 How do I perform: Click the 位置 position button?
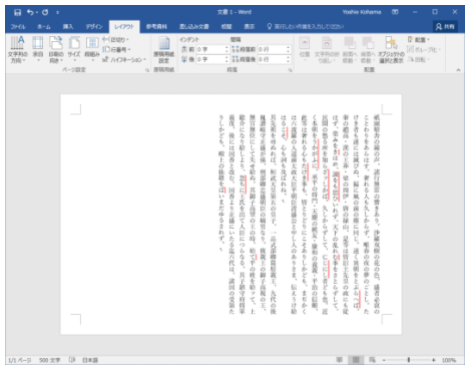304,49
